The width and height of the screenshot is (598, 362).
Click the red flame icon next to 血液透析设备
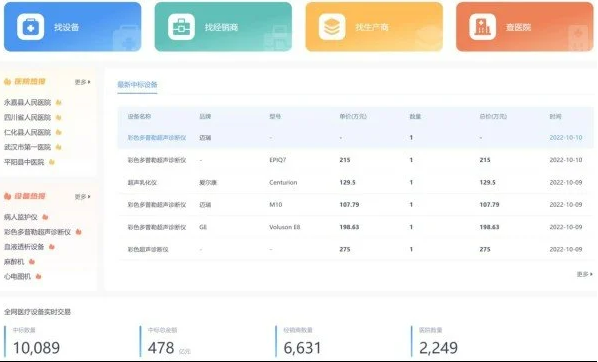coord(52,247)
